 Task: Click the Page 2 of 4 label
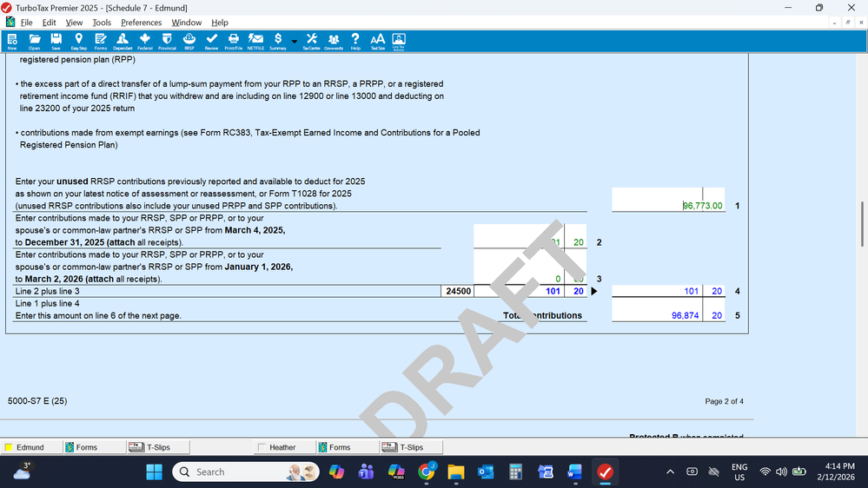(724, 401)
